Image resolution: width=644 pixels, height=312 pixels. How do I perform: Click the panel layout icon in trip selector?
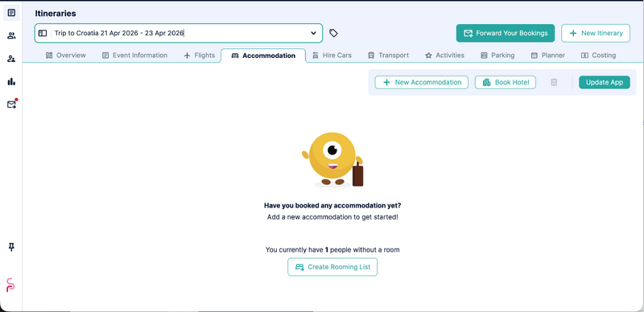(43, 33)
